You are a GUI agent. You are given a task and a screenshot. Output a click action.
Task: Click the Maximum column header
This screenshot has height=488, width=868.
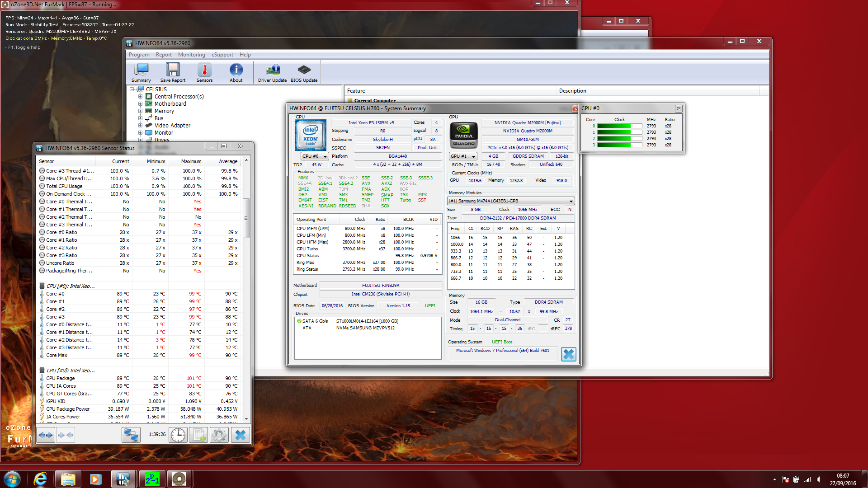click(x=186, y=161)
